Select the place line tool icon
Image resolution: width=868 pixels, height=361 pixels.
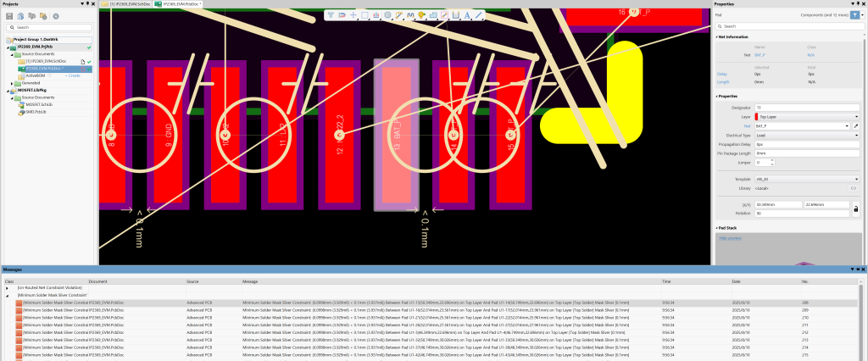pos(479,15)
